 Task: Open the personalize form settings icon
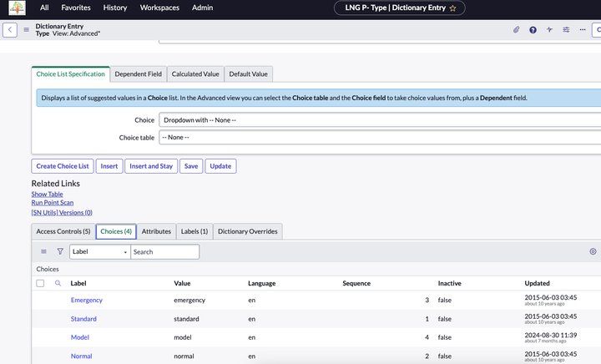coord(566,29)
